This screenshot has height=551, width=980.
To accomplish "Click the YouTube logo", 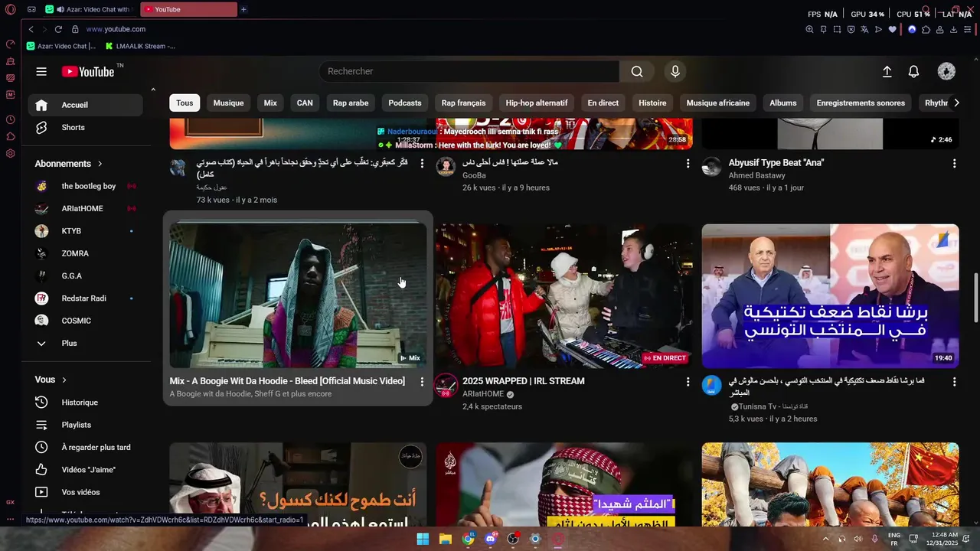I will point(89,71).
